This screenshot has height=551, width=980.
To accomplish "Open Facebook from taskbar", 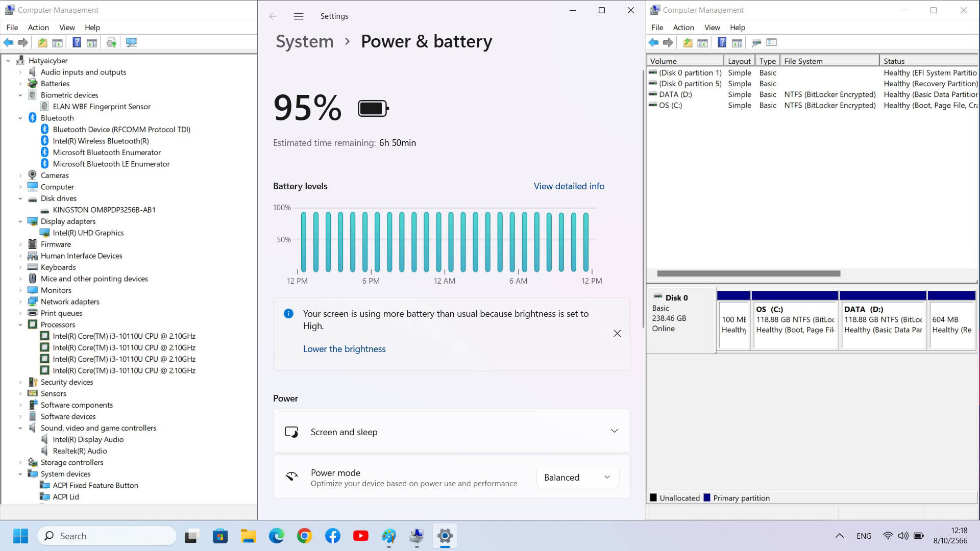I will 332,536.
